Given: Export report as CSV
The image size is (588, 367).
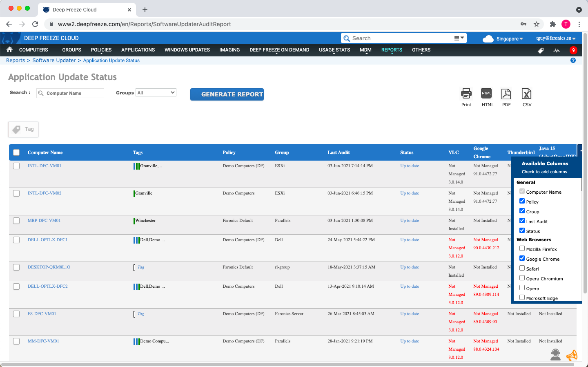Looking at the screenshot, I should click(527, 94).
